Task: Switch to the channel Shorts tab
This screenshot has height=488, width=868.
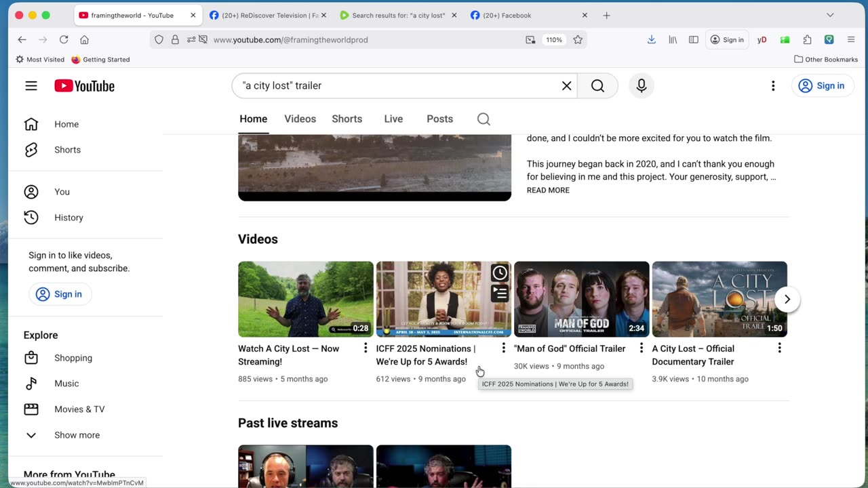Action: pyautogui.click(x=347, y=119)
